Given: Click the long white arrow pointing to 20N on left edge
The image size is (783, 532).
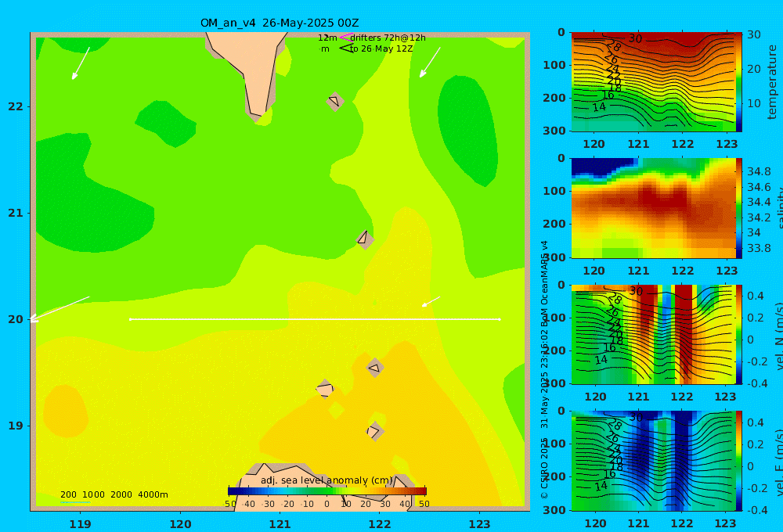Looking at the screenshot, I should pyautogui.click(x=59, y=309).
